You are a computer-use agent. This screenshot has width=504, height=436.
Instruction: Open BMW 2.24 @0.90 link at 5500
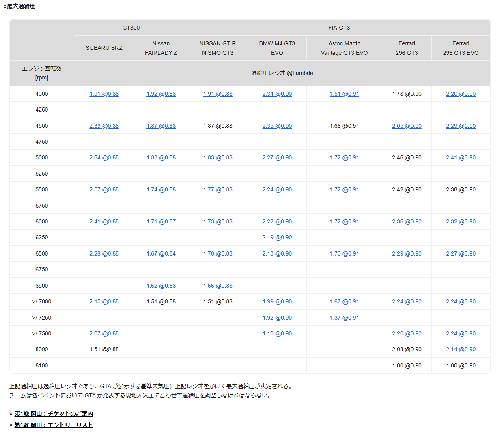pyautogui.click(x=277, y=189)
